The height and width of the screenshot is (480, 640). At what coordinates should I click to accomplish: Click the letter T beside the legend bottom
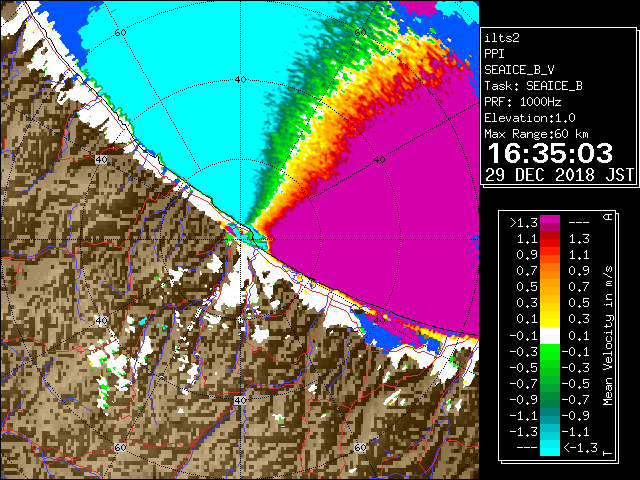[x=608, y=453]
